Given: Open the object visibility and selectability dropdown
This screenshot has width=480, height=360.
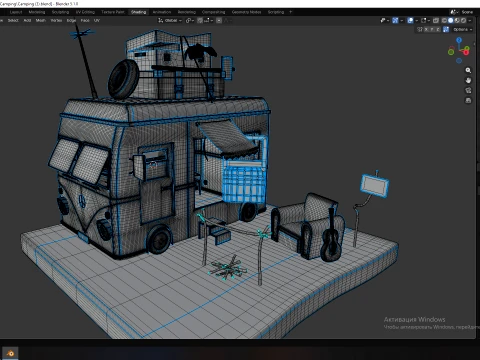Looking at the screenshot, I should point(385,20).
